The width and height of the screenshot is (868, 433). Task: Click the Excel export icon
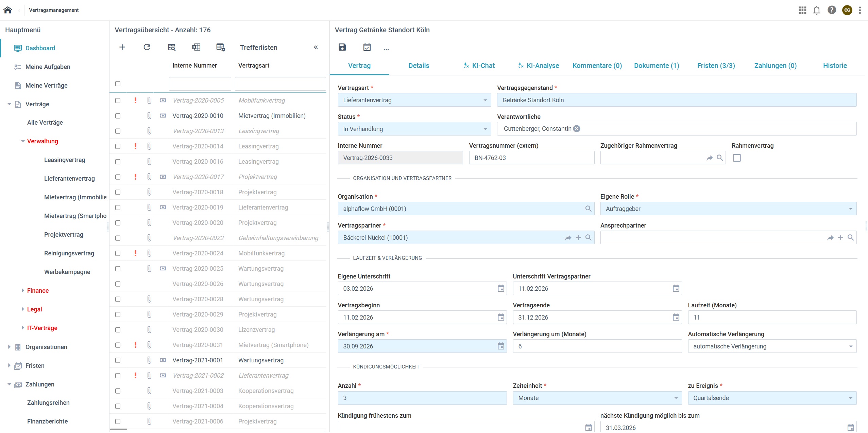(196, 47)
